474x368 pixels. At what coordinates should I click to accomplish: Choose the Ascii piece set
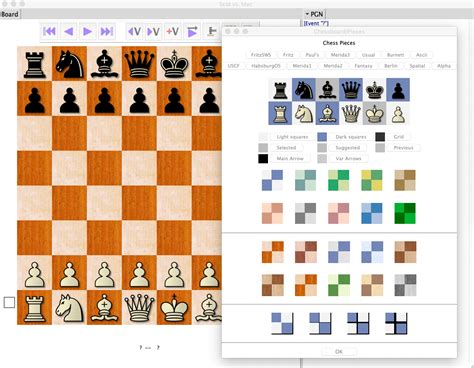coord(422,55)
